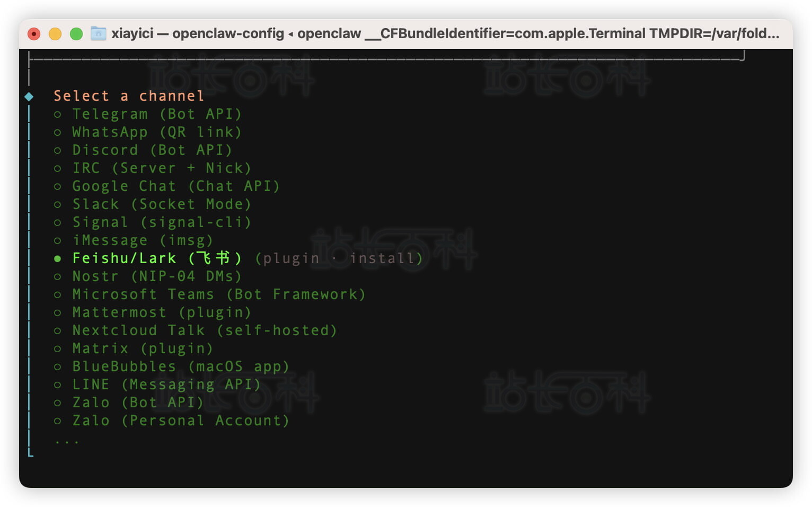Click the folder icon in the title bar
The width and height of the screenshot is (812, 507).
99,33
